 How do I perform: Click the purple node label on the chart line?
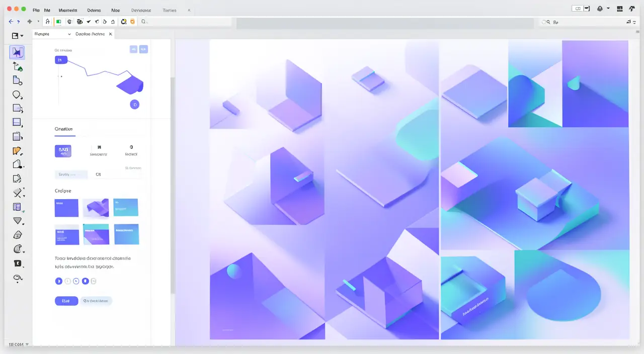click(x=60, y=60)
